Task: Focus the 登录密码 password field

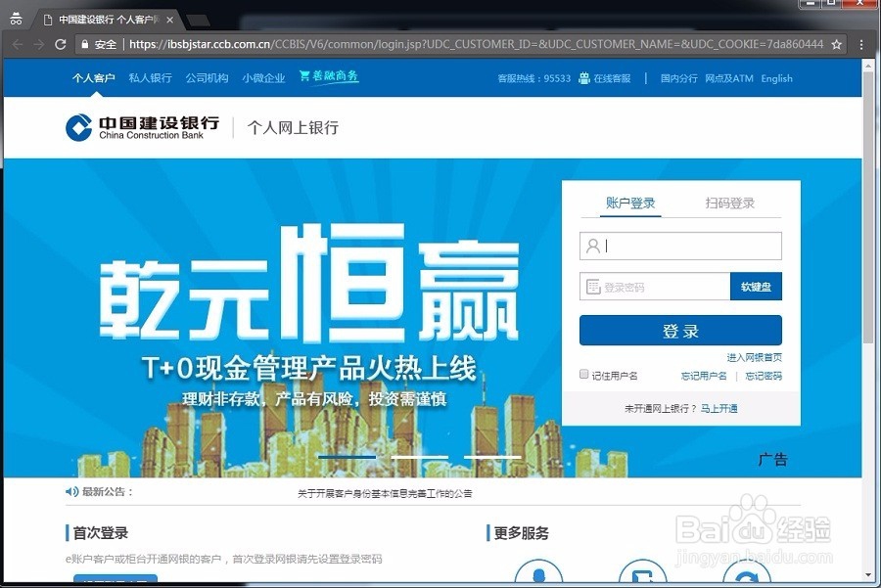Action: tap(655, 287)
